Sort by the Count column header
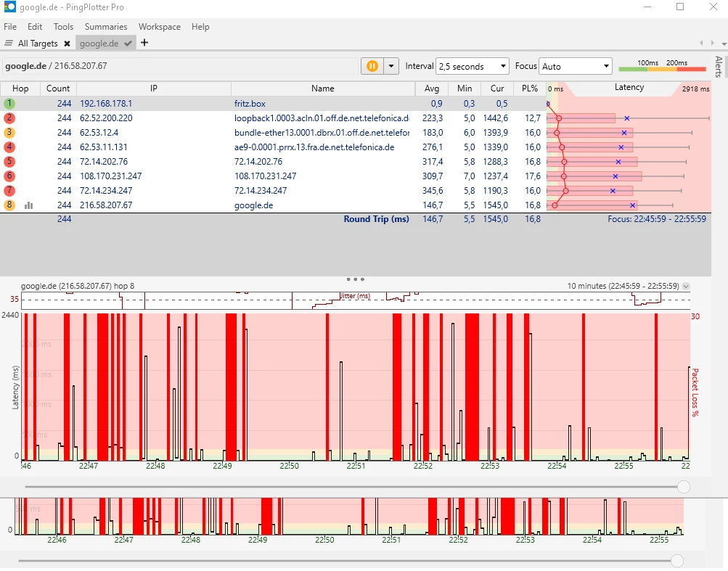 [58, 89]
